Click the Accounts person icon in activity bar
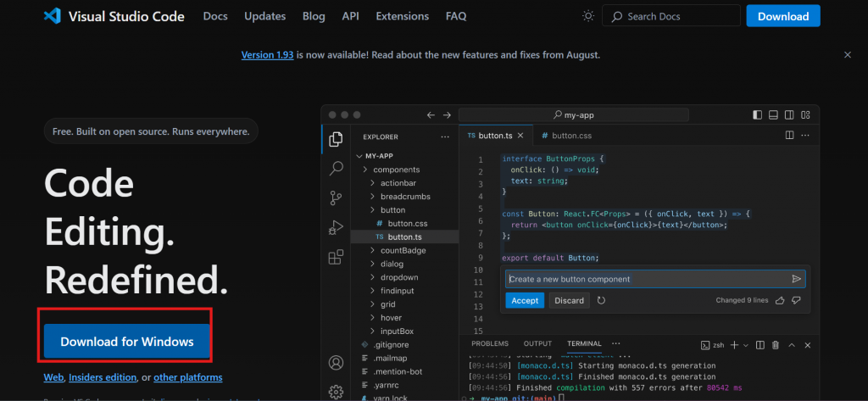 pyautogui.click(x=336, y=363)
